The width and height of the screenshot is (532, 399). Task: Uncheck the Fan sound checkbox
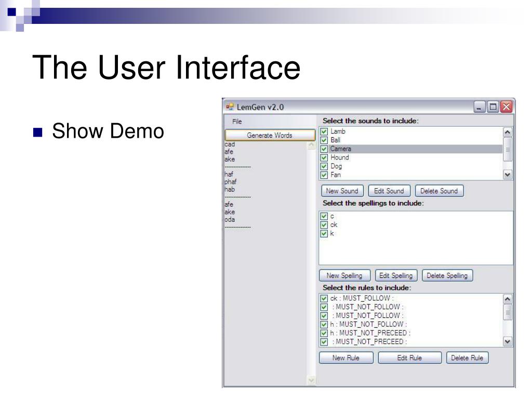point(324,175)
